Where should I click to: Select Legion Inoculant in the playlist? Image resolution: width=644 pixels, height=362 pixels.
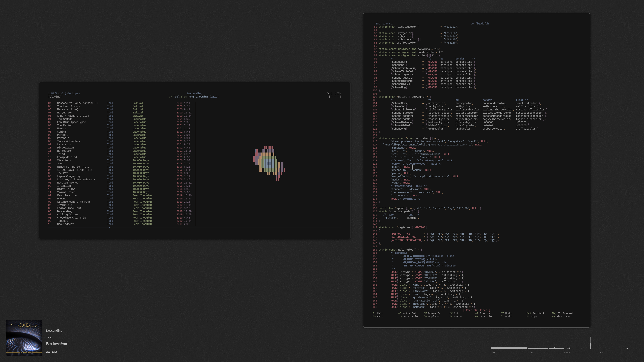[120, 208]
